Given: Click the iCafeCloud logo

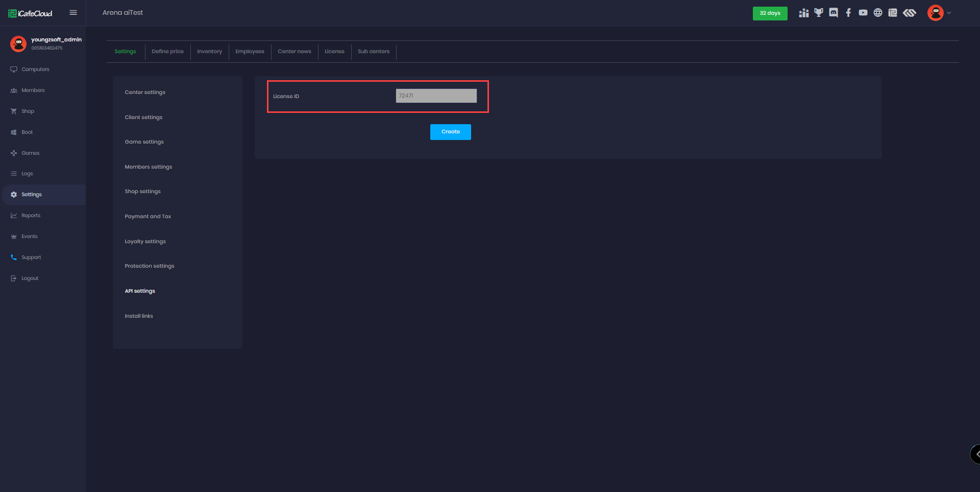Looking at the screenshot, I should [x=31, y=13].
